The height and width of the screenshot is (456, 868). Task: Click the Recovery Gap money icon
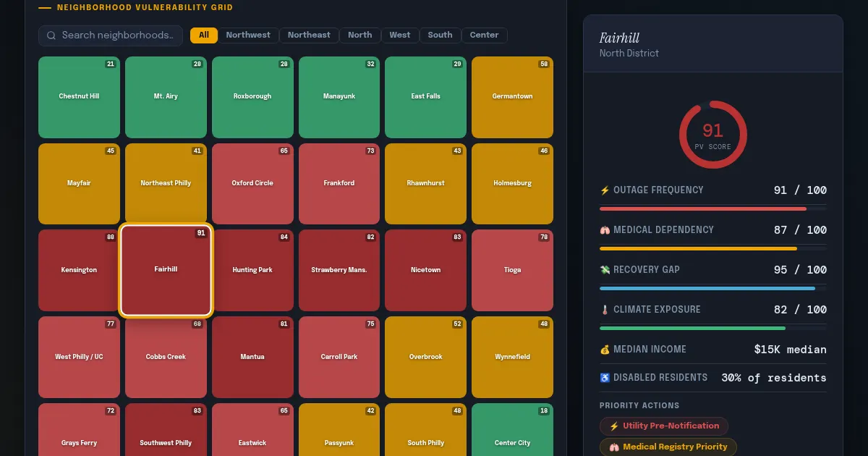[x=605, y=270]
